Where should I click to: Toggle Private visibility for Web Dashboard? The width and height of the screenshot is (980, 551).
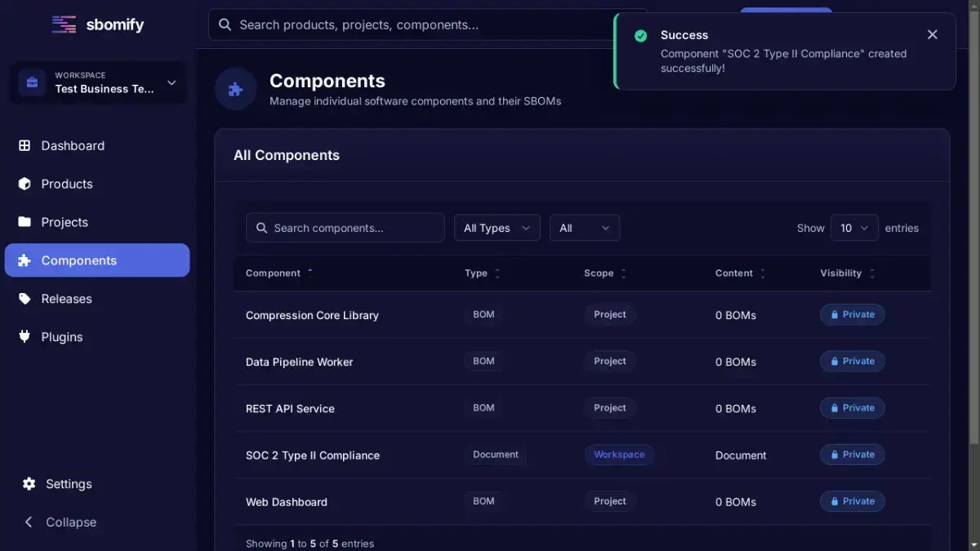pos(852,501)
